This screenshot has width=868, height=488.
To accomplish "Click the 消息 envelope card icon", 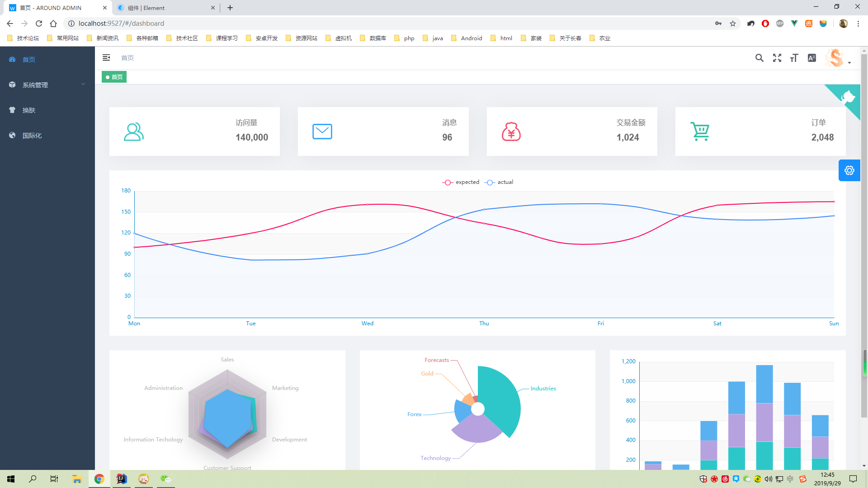I will pyautogui.click(x=322, y=131).
